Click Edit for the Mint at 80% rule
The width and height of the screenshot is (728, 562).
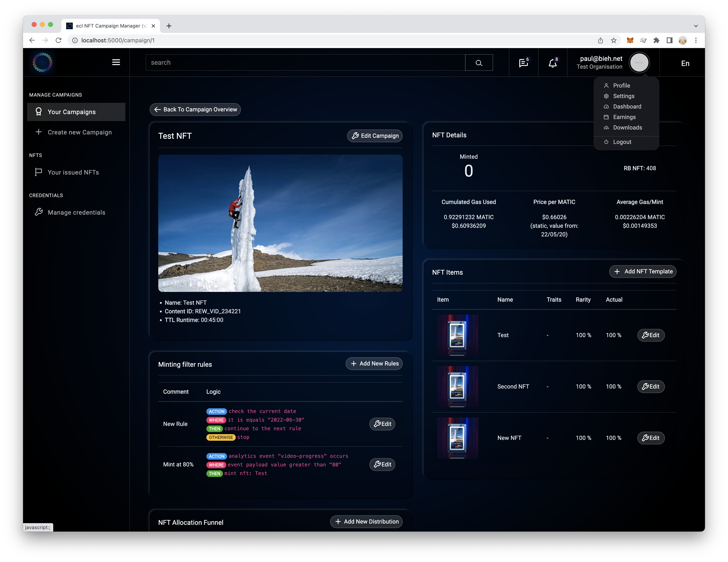point(382,464)
